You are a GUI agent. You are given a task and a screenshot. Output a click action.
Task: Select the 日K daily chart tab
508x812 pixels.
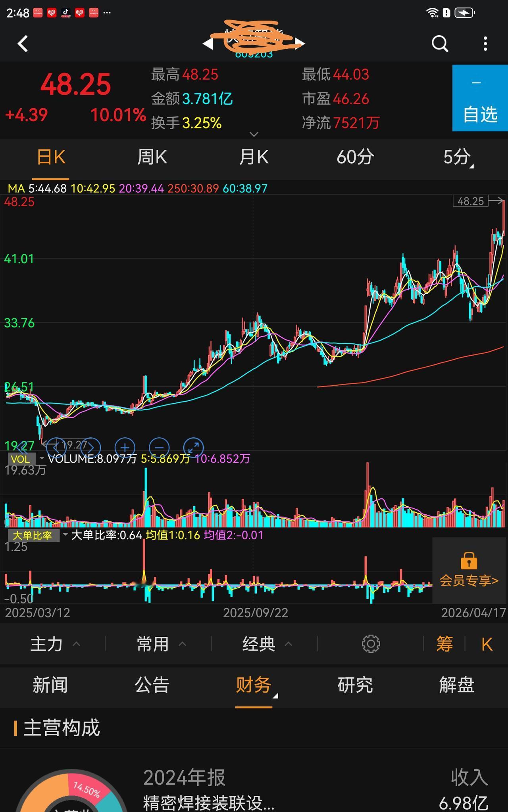click(51, 157)
